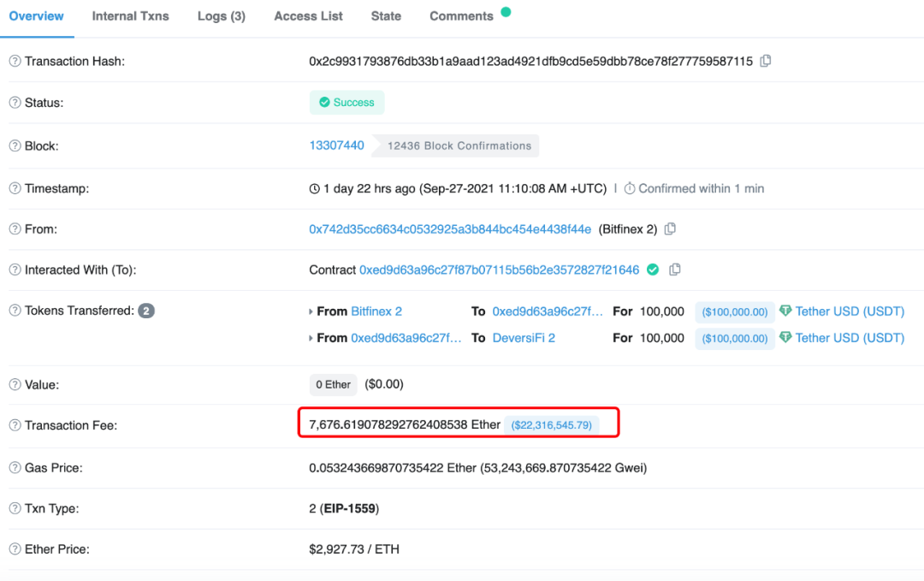
Task: Copy the contract address
Action: point(675,270)
